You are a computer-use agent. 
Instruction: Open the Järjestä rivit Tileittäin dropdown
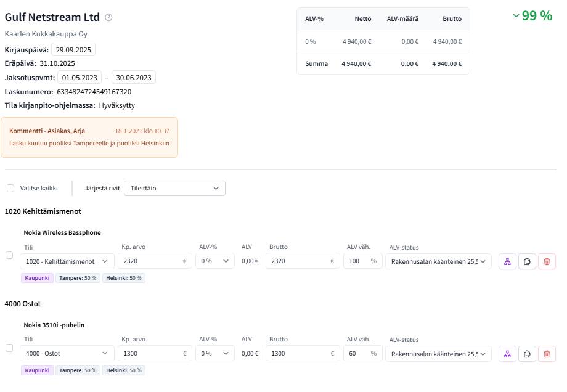174,189
